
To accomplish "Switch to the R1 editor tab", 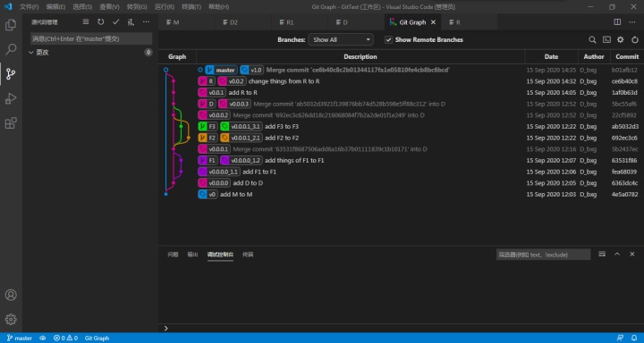I will (x=300, y=22).
